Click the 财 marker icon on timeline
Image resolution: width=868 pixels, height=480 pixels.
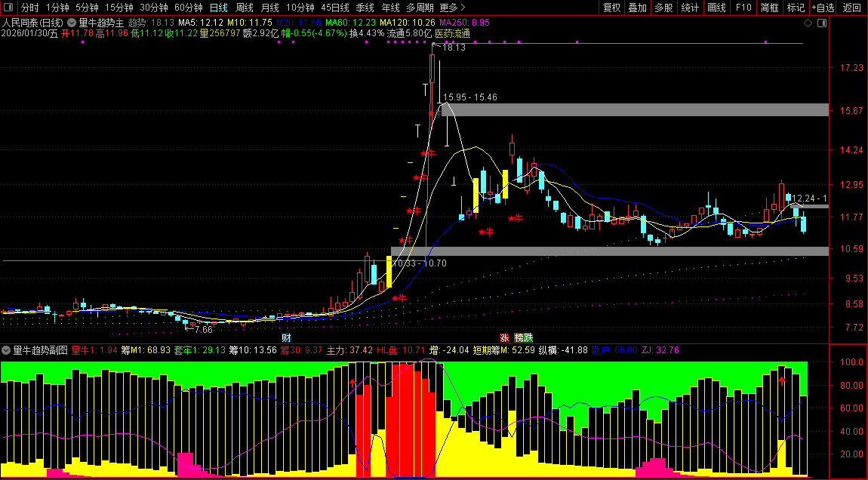click(x=285, y=337)
